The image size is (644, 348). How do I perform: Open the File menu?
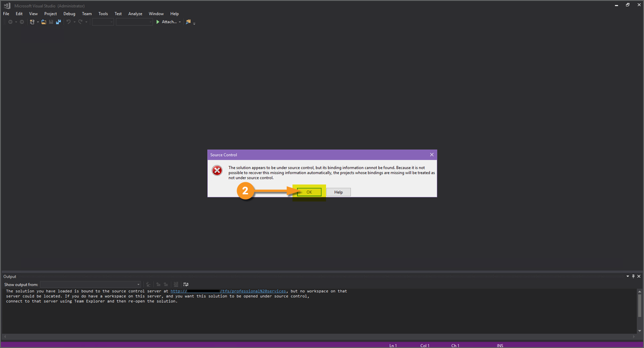6,14
